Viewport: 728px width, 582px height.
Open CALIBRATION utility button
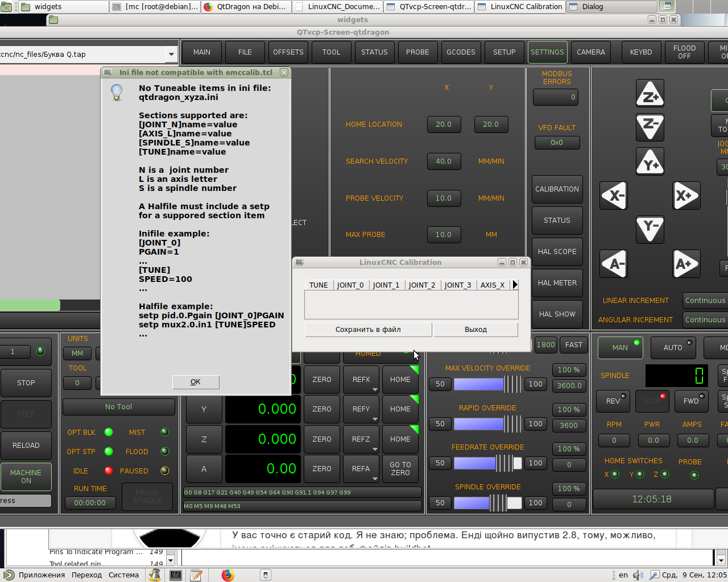point(557,189)
